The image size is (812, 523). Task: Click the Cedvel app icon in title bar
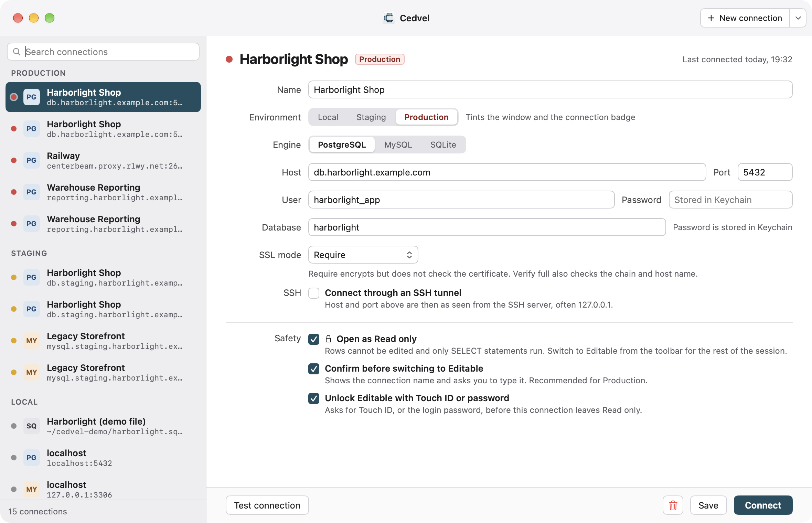pyautogui.click(x=389, y=18)
